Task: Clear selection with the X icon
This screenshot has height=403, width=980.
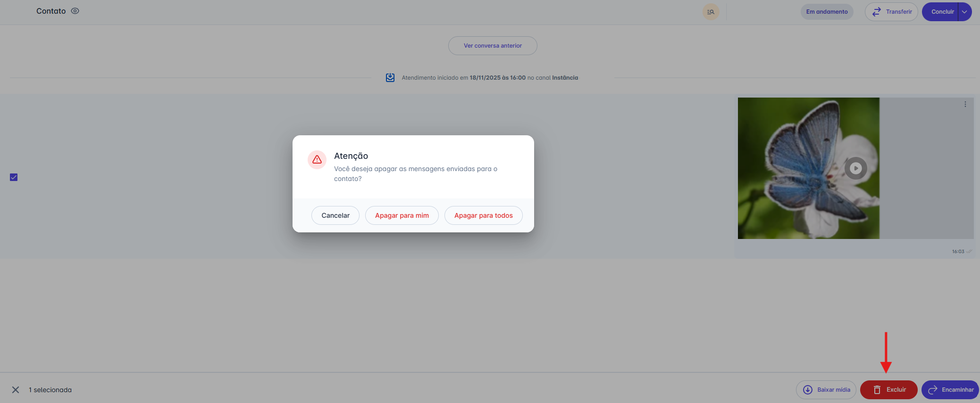Action: [x=16, y=390]
